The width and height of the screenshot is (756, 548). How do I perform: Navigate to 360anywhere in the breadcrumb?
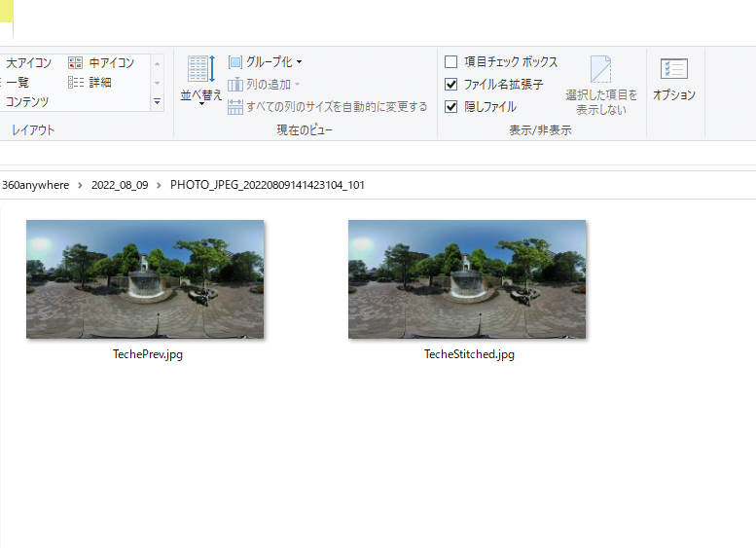(x=35, y=185)
